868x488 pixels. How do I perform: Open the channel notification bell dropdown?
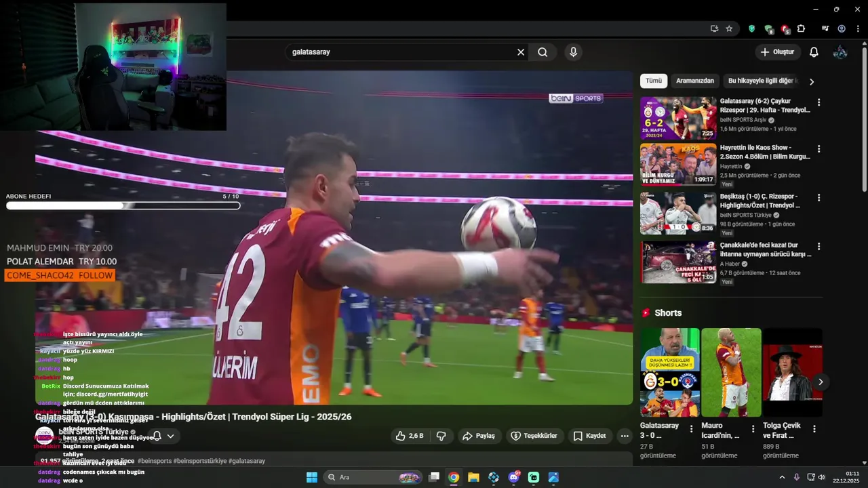pyautogui.click(x=163, y=436)
